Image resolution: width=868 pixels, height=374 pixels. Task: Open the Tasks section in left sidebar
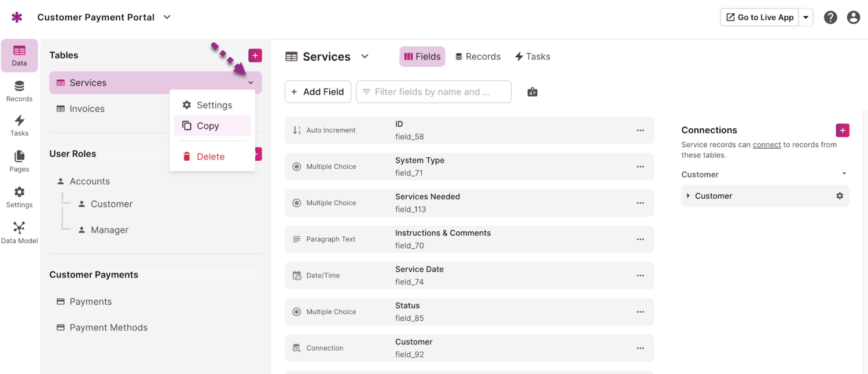pos(19,125)
